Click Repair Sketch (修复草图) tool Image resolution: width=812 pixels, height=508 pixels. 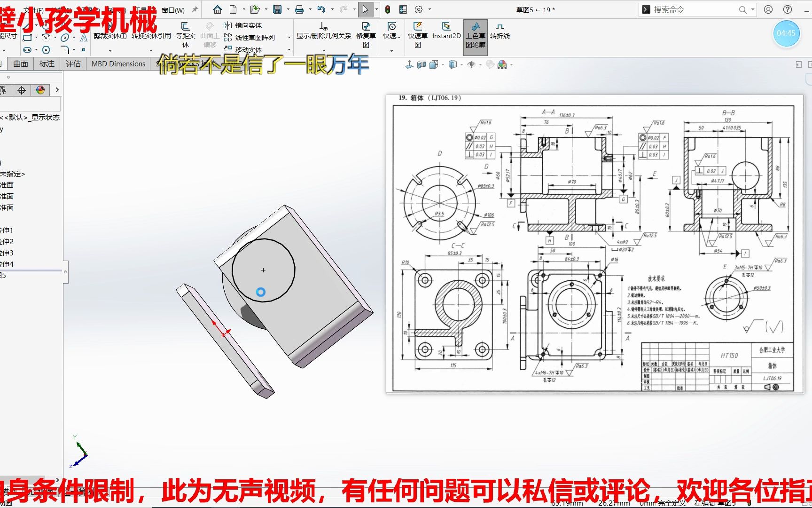click(x=366, y=35)
